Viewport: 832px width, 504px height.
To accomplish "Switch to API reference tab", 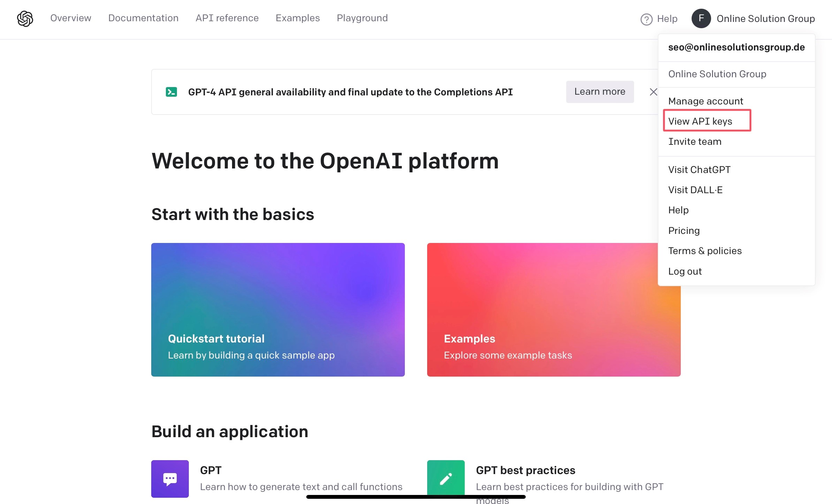I will [227, 18].
